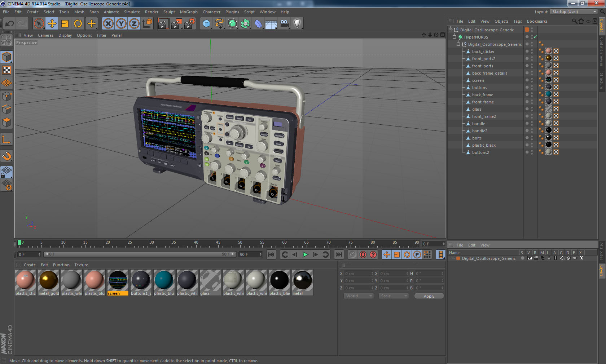Click the Record Active Objects button
Viewport: 606px width, 364px height.
tap(353, 254)
